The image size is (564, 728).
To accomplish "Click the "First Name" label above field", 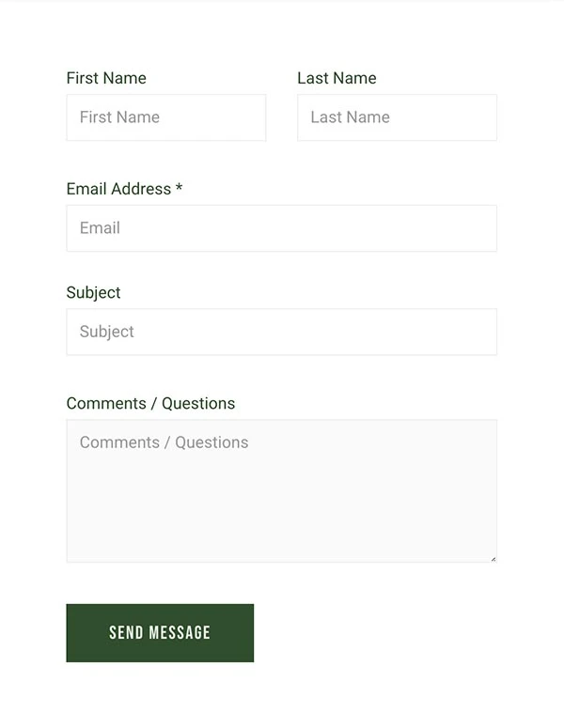I will click(x=106, y=78).
